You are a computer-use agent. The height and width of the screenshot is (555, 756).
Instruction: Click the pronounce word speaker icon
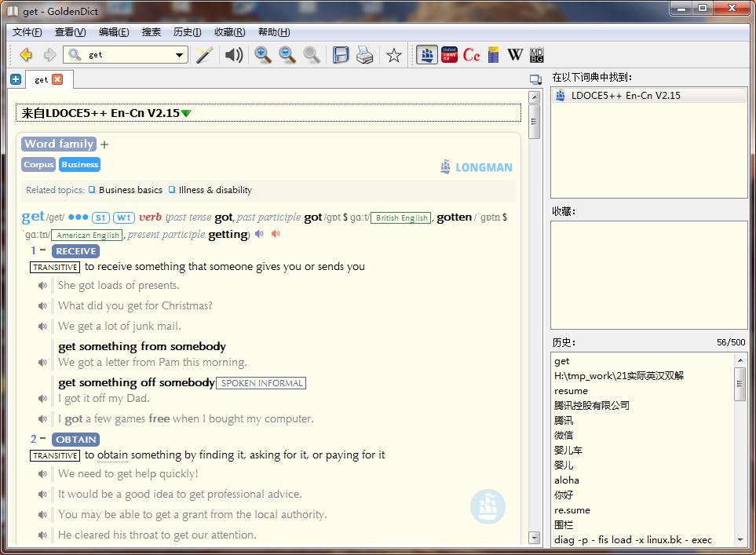click(x=233, y=55)
